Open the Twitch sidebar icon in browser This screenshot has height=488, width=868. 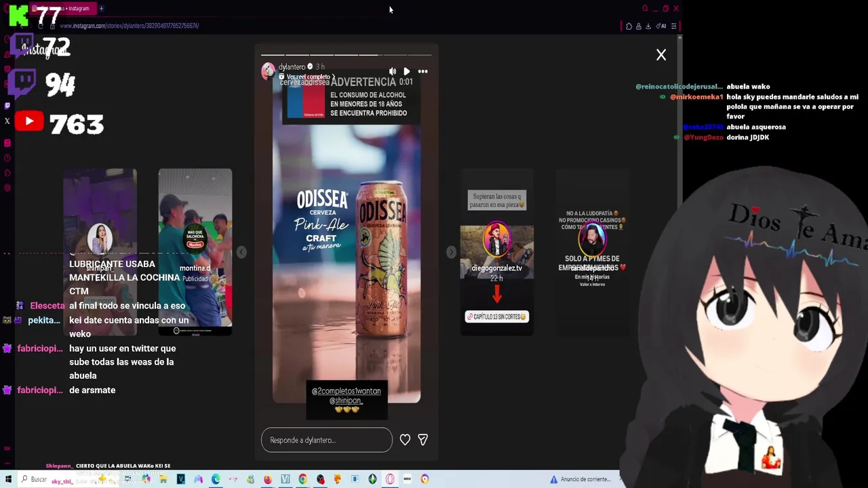click(7, 106)
